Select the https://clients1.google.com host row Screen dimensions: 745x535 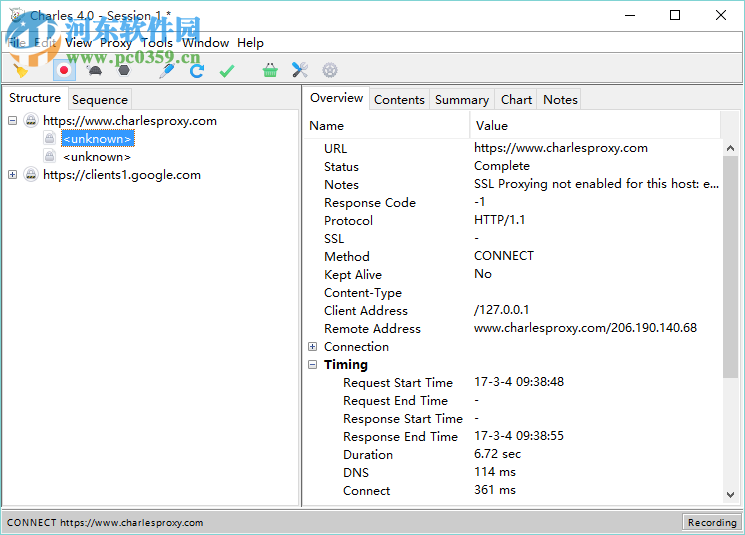tap(122, 175)
